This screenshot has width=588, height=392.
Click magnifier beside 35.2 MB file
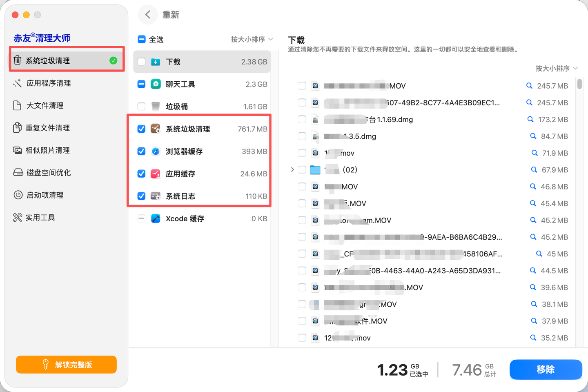[x=533, y=338]
